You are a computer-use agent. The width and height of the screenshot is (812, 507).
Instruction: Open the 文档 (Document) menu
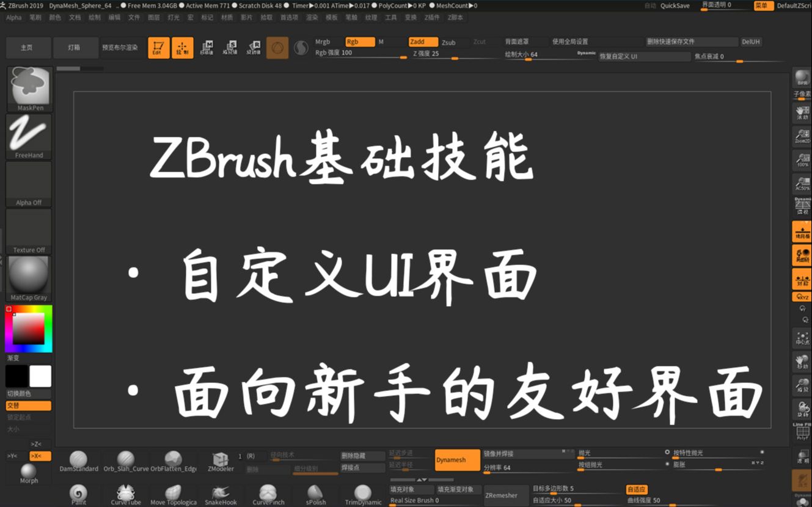pos(75,18)
